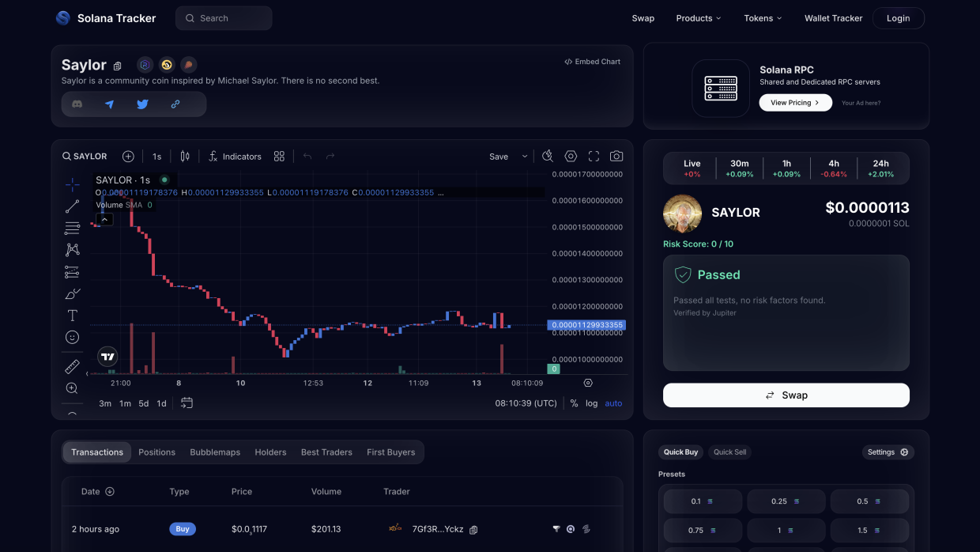Click the Login button
Viewport: 980px width, 552px height.
[x=899, y=18]
